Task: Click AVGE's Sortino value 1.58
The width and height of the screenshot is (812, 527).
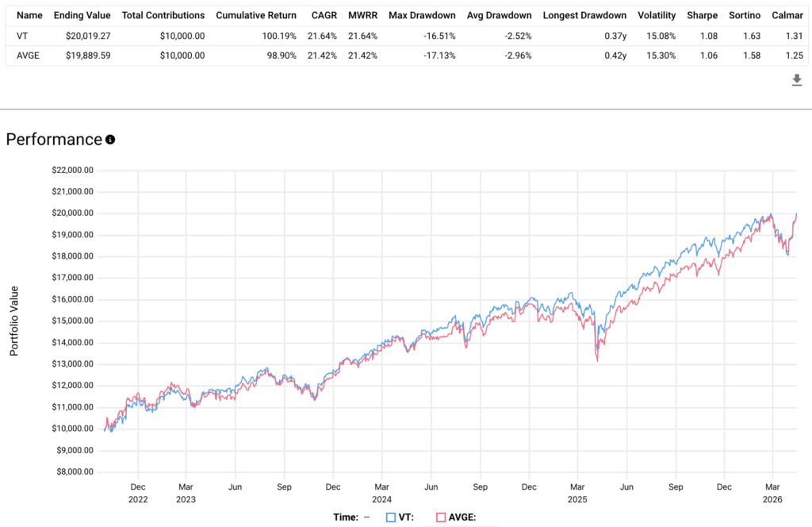Action: [752, 56]
